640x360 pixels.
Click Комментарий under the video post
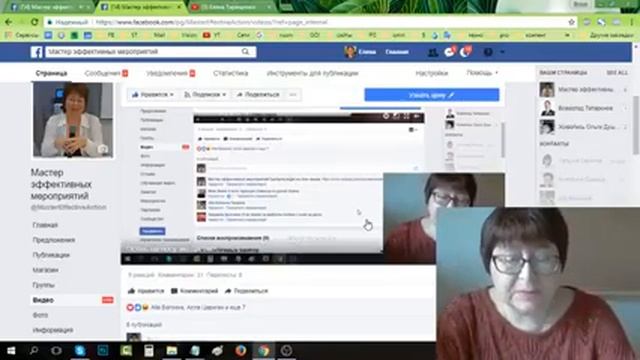pyautogui.click(x=194, y=291)
